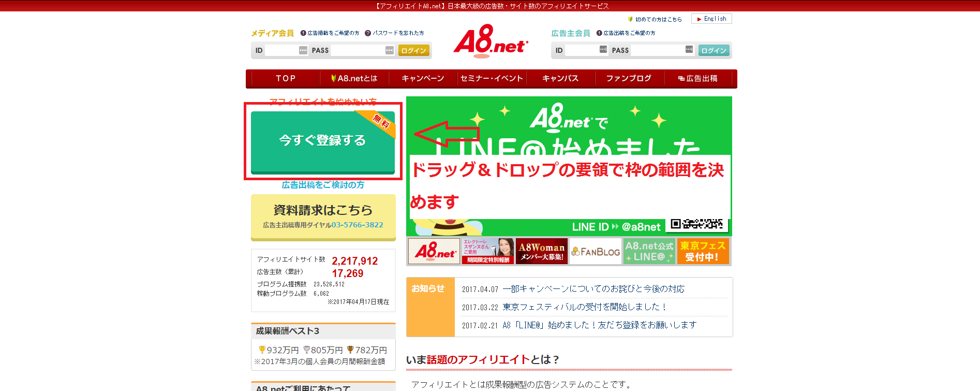Select the 東京フェス受付中 thumbnail
980x391 pixels.
coord(703,251)
